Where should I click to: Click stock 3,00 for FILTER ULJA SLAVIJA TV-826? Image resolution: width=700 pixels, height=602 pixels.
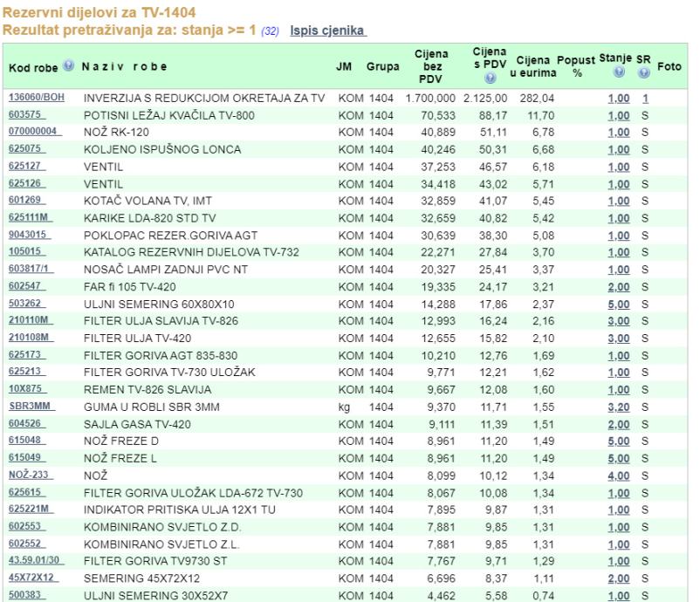619,321
